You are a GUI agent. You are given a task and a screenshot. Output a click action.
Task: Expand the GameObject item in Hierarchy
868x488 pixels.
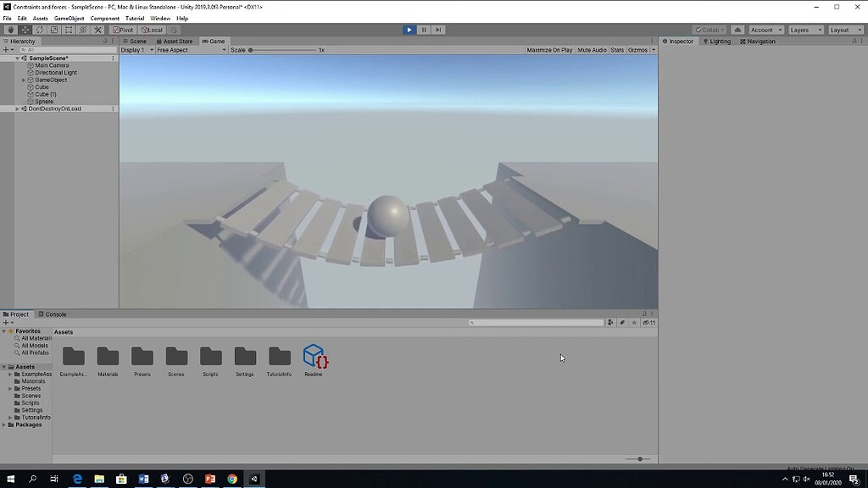[x=23, y=80]
